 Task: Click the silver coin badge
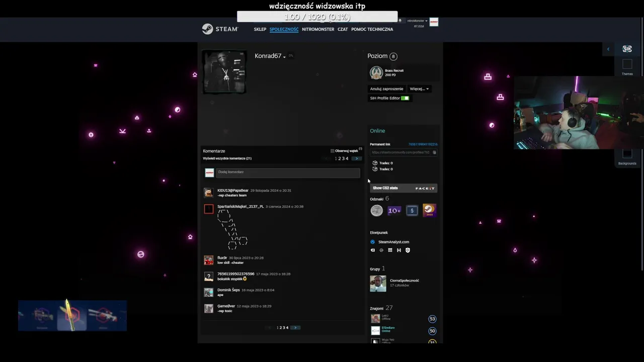point(376,211)
